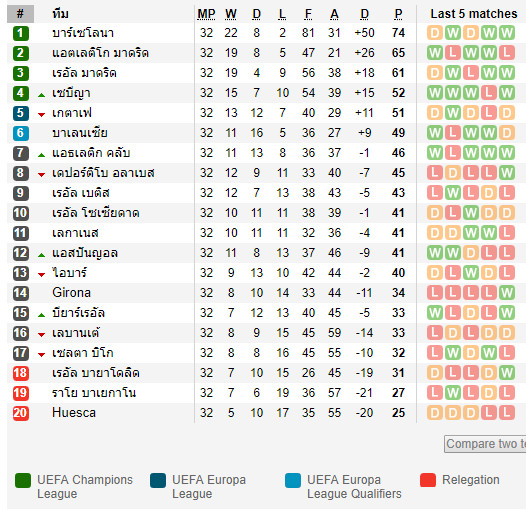Click the first D result icon for บาร์เซโลนา
This screenshot has height=509, width=526.
coord(435,33)
